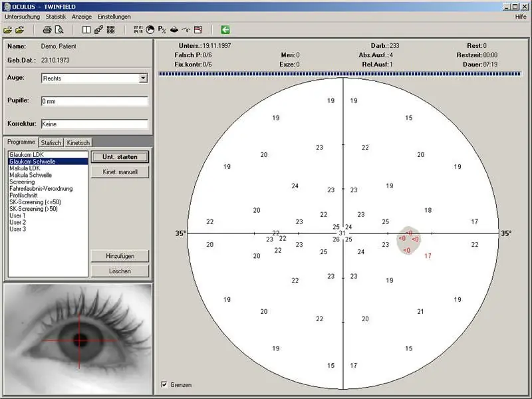Screen dimensions: 532x399
Task: Click the Hinzufügen button
Action: [x=120, y=256]
